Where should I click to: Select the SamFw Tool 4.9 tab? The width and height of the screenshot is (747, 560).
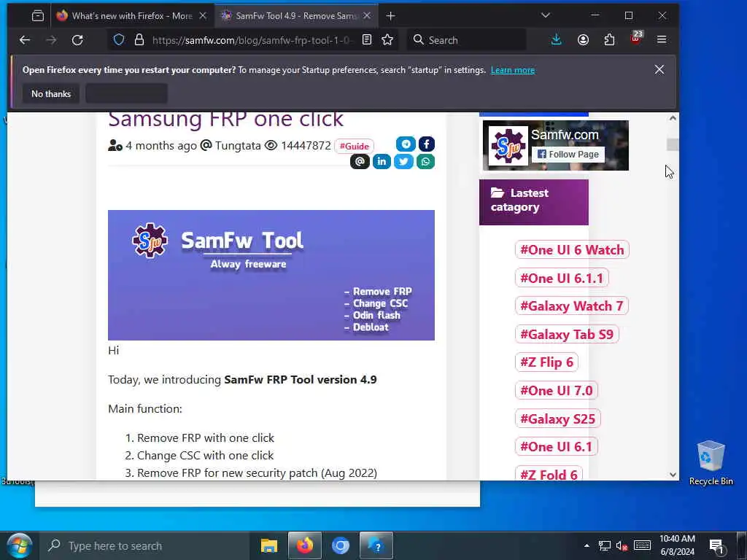click(x=296, y=16)
